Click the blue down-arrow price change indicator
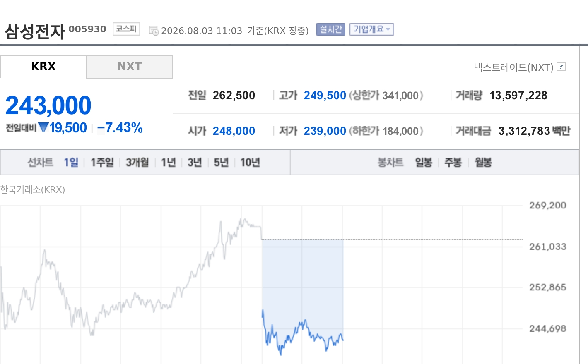The image size is (588, 364). [x=43, y=127]
